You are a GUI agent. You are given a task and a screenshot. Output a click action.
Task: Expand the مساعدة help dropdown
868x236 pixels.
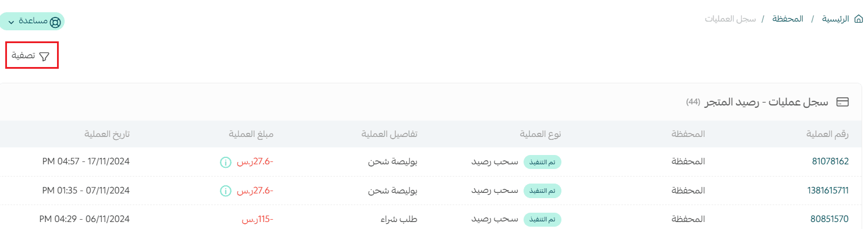(11, 22)
